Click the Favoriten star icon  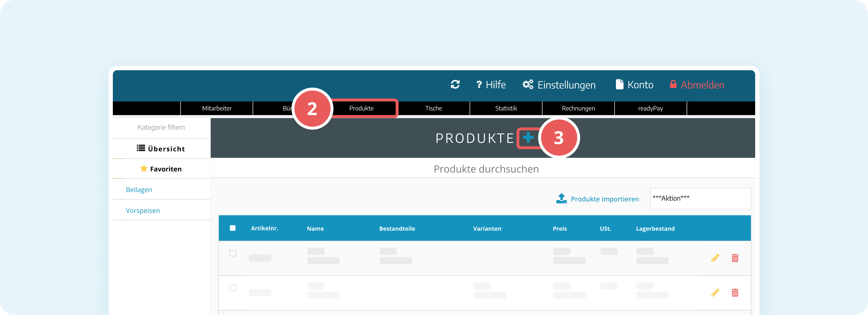(x=144, y=168)
